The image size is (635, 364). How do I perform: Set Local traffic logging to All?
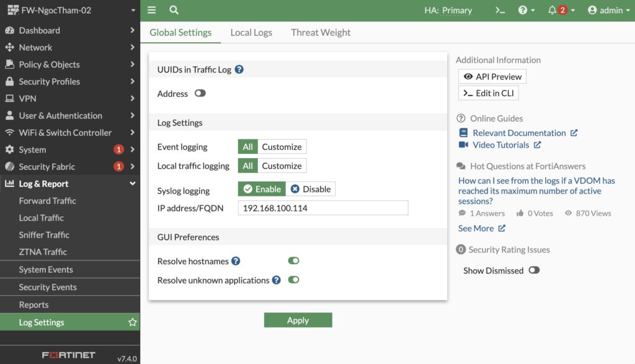coord(248,166)
